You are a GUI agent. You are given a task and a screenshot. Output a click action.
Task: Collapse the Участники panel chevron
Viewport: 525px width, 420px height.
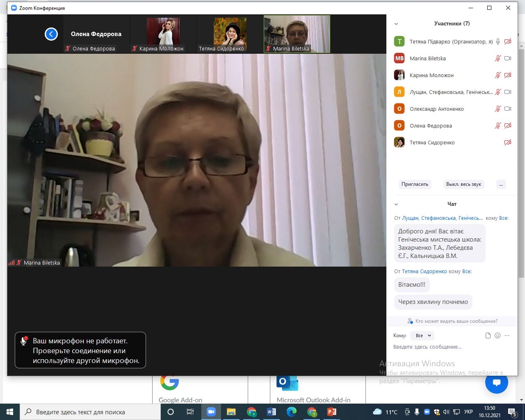[x=396, y=24]
